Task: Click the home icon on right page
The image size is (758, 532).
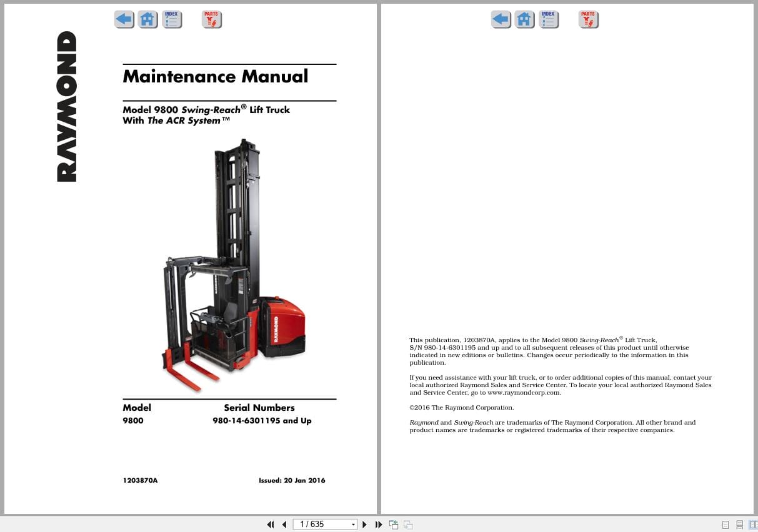Action: [x=524, y=19]
